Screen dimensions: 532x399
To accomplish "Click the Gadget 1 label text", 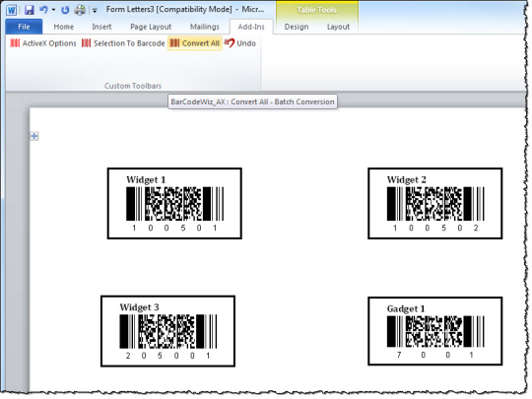I will pyautogui.click(x=406, y=308).
